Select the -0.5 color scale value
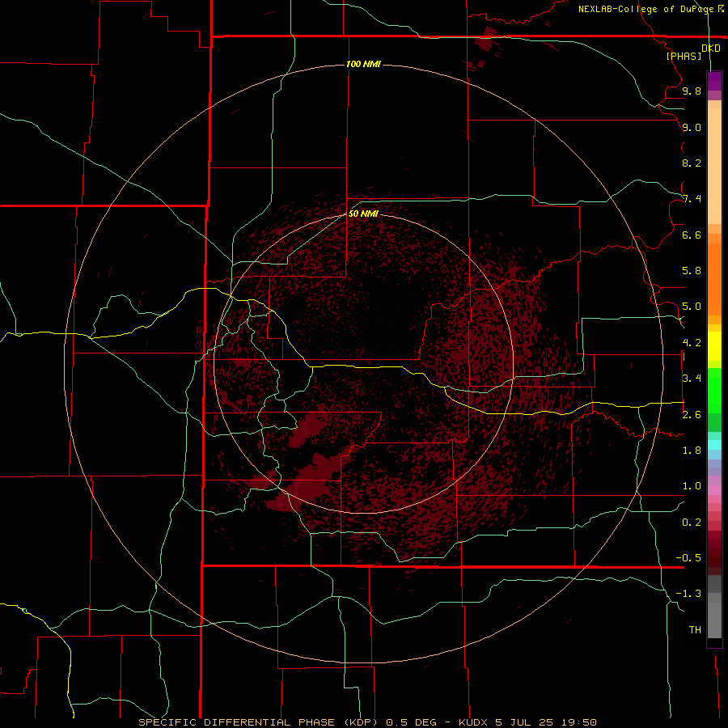Image resolution: width=728 pixels, height=728 pixels. click(688, 558)
